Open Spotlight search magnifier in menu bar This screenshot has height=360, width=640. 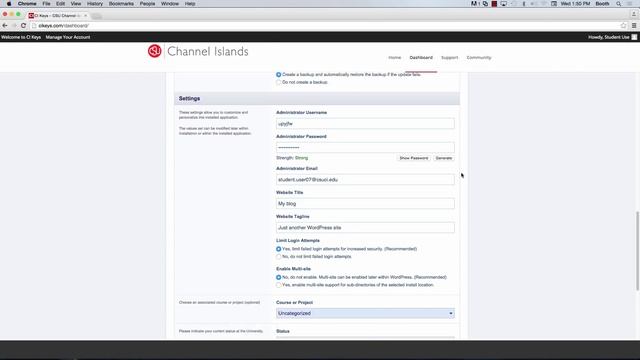pos(619,4)
